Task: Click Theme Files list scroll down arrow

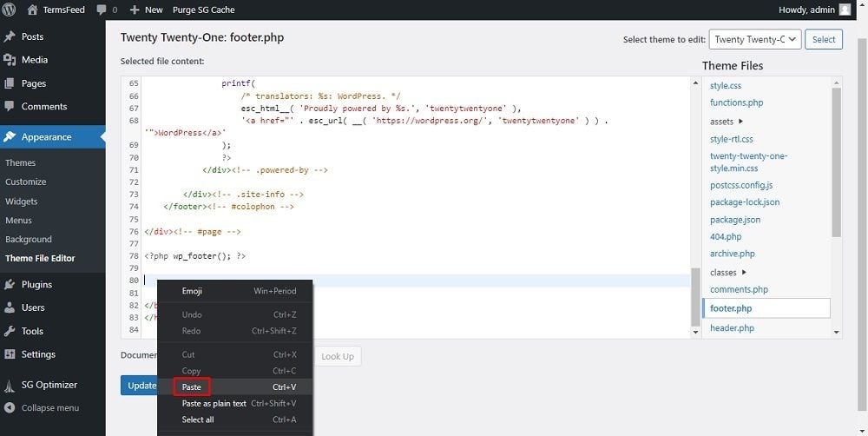Action: pyautogui.click(x=837, y=332)
